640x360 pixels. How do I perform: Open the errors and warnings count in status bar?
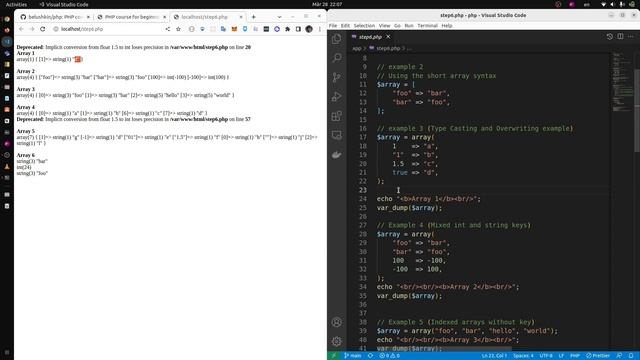point(389,356)
